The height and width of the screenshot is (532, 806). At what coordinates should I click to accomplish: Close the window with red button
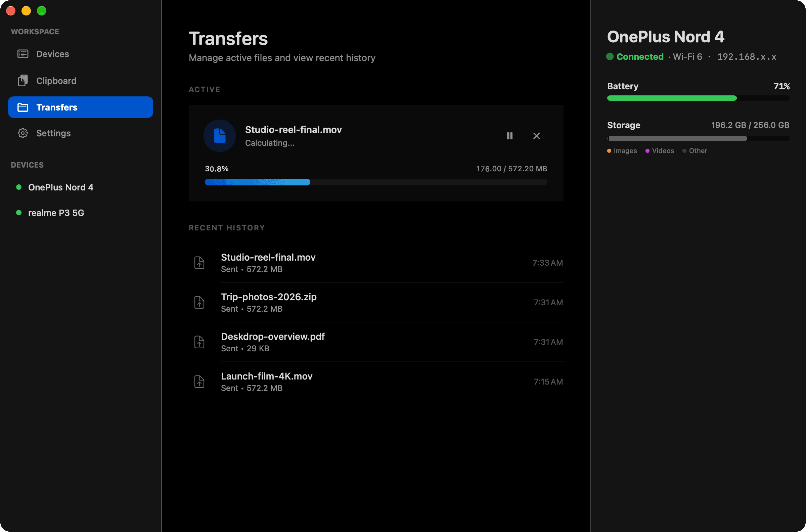click(11, 11)
